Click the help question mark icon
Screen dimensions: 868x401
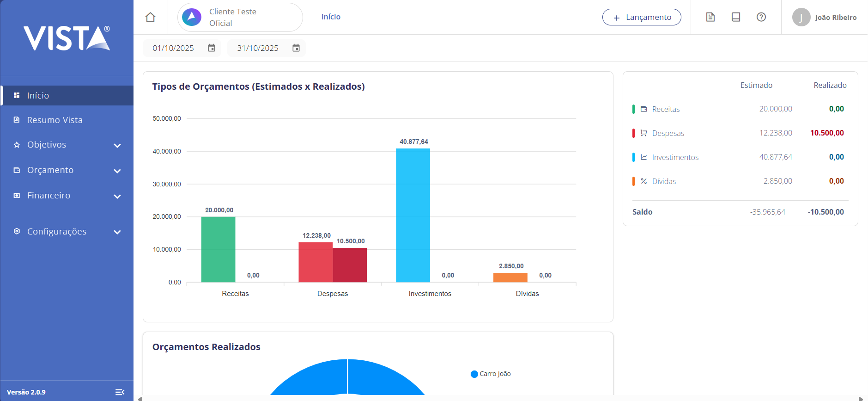[761, 17]
